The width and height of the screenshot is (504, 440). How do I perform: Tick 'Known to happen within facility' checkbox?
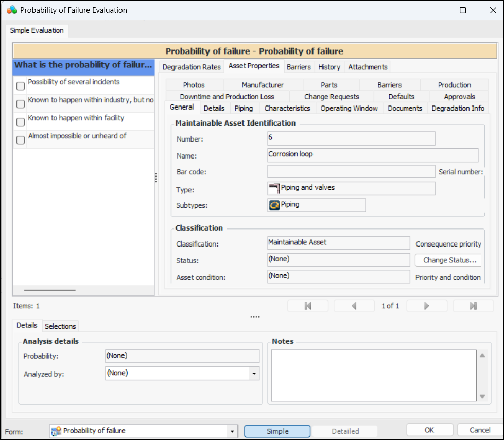[21, 122]
